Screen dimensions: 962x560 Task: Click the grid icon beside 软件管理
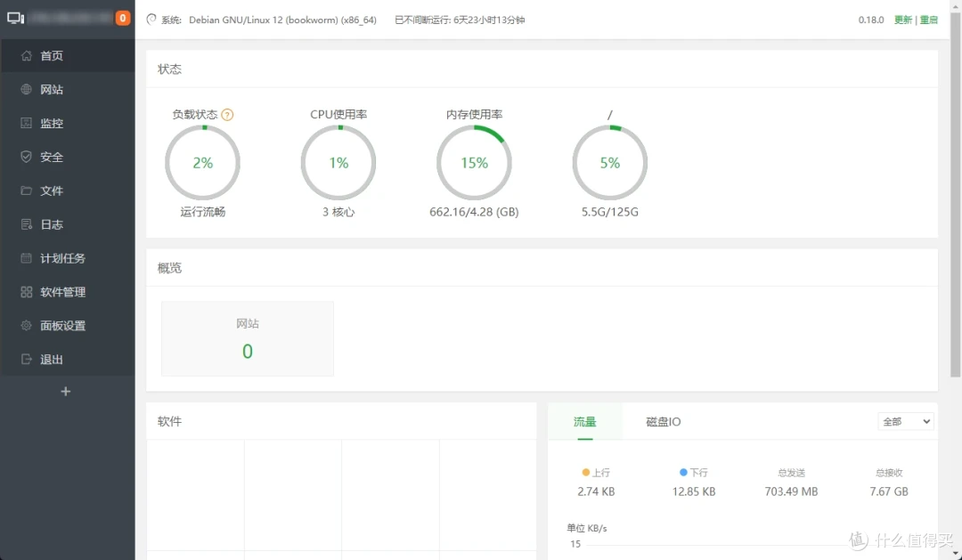pyautogui.click(x=26, y=292)
